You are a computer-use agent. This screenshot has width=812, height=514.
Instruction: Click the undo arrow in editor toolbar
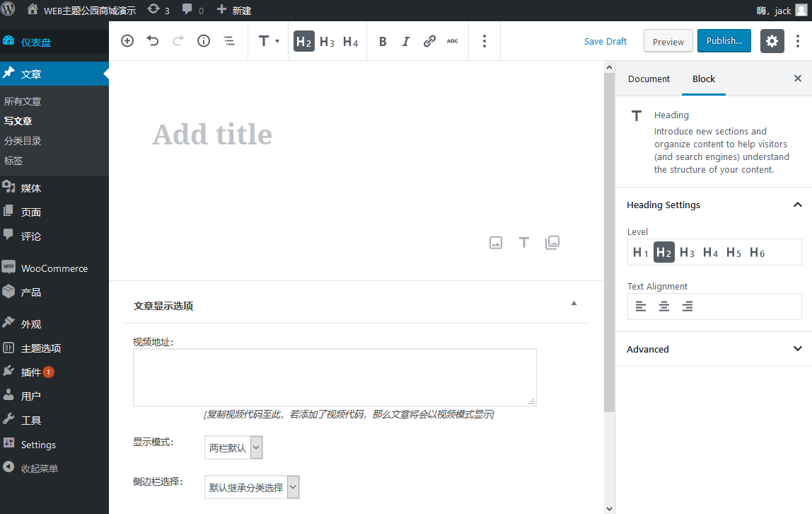point(152,40)
